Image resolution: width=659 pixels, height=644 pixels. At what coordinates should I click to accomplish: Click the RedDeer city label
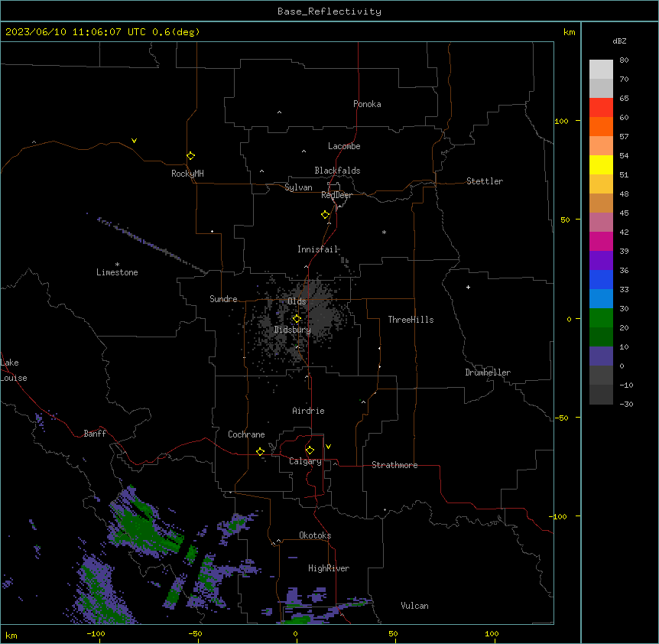[x=336, y=195]
